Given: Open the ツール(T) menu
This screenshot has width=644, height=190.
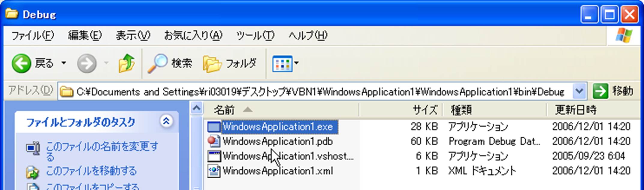Looking at the screenshot, I should pos(255,36).
